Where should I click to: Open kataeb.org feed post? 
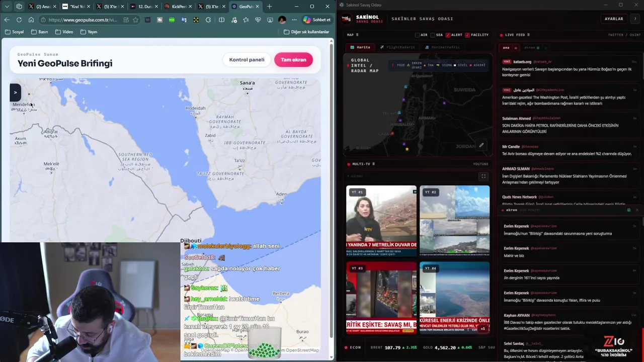(x=570, y=68)
